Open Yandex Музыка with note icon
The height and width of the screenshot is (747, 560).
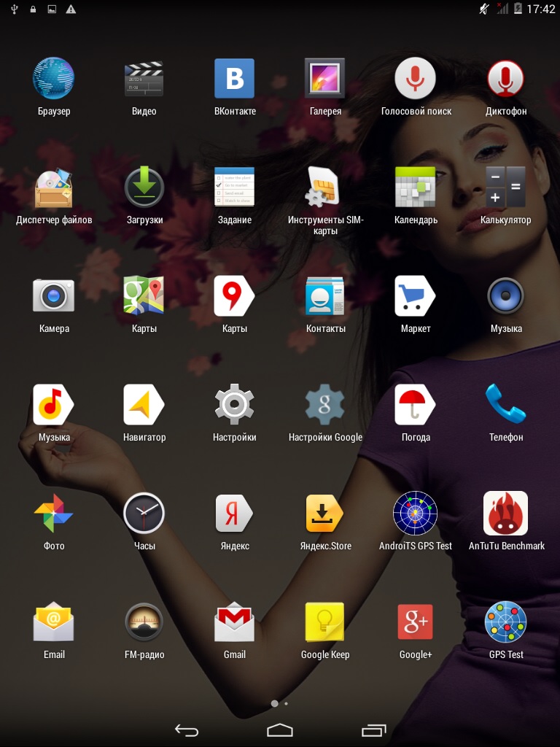53,404
